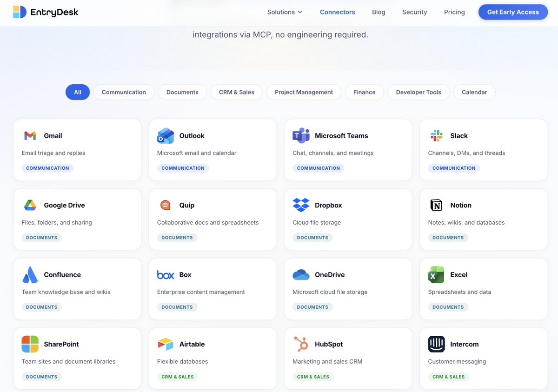Click the Gmail card title
Image resolution: width=558 pixels, height=392 pixels.
(x=53, y=136)
